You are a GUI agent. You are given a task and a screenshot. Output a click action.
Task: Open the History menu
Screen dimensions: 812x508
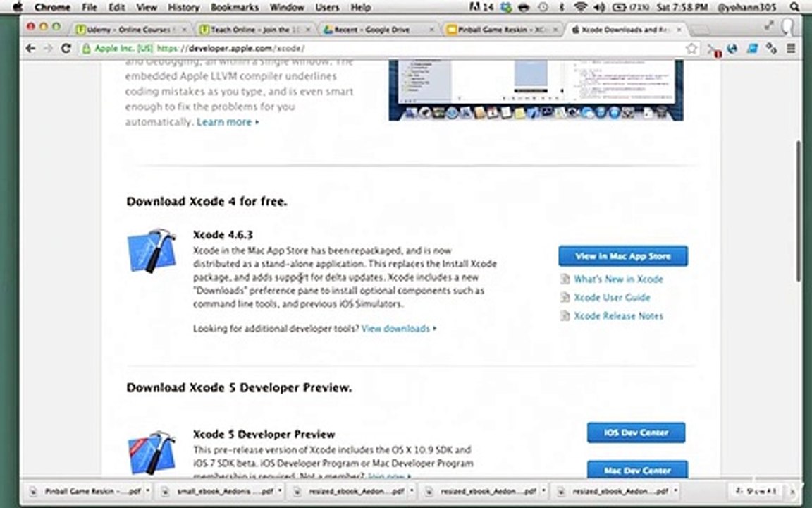tap(183, 7)
